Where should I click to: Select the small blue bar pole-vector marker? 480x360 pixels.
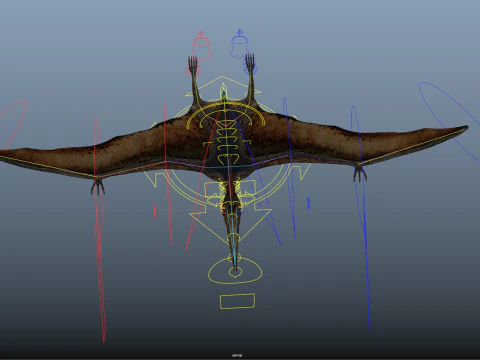coord(308,203)
